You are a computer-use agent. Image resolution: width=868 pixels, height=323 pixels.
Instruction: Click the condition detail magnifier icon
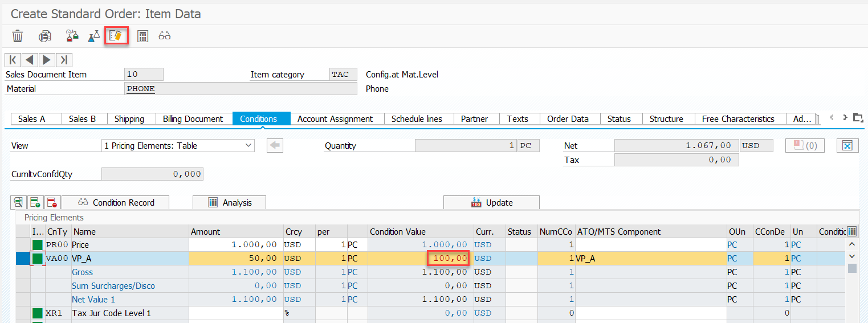(x=19, y=202)
